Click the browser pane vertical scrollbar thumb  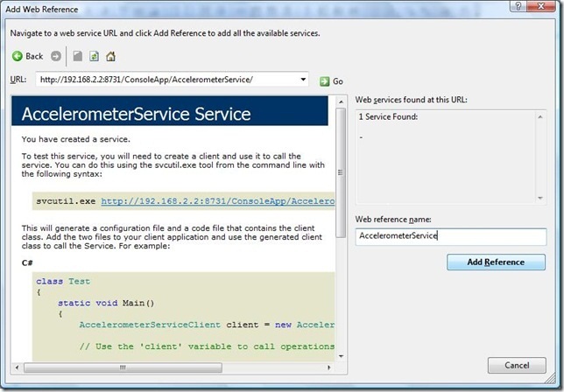(341, 172)
